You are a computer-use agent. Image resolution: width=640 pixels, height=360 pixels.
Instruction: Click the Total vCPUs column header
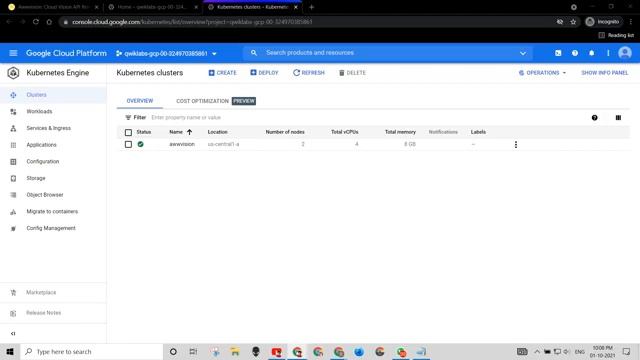(344, 132)
